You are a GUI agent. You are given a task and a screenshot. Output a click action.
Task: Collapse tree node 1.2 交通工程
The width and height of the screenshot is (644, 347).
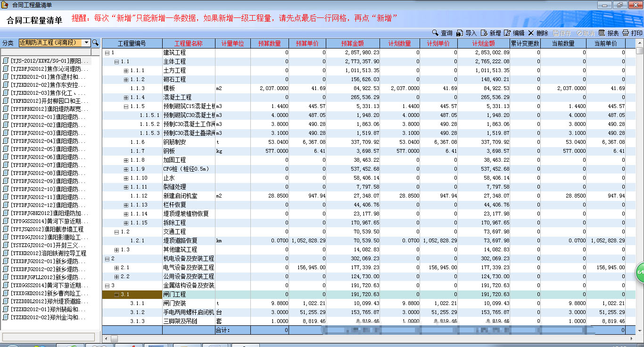(x=116, y=232)
